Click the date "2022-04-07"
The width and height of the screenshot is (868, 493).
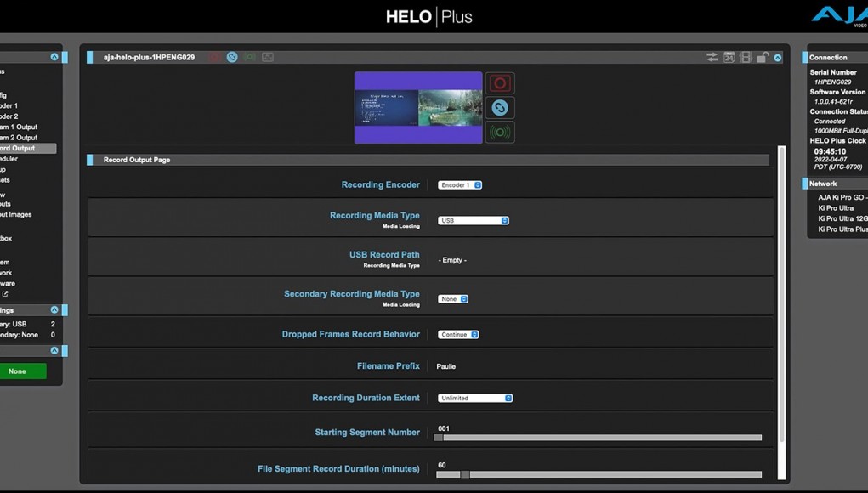click(x=831, y=159)
